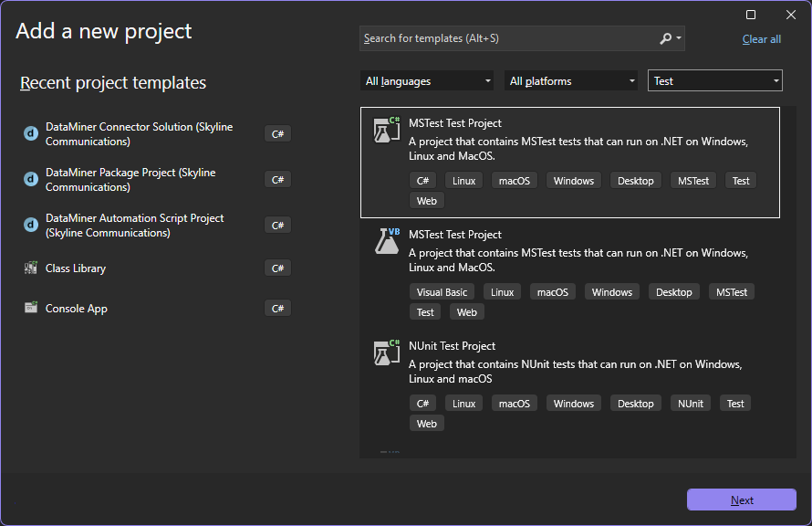Maximize the Add a new project dialog

click(750, 15)
